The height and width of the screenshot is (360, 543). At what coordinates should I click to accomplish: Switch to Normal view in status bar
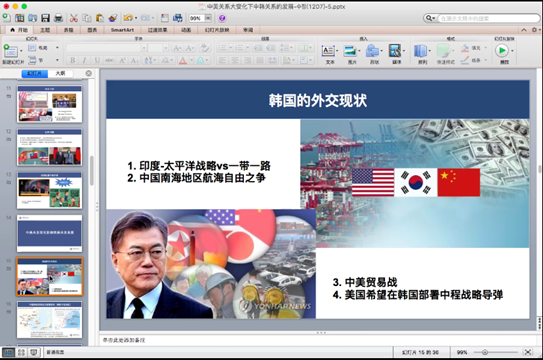coord(8,352)
